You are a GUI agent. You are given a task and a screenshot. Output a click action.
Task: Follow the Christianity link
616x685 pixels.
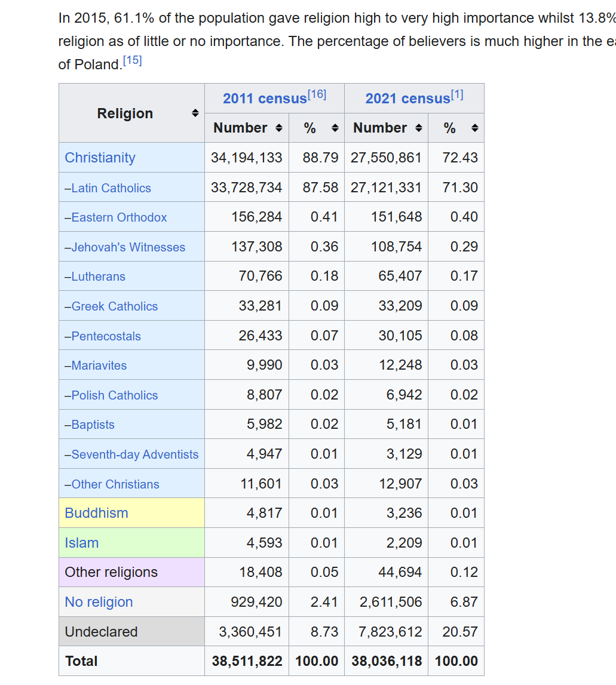100,158
